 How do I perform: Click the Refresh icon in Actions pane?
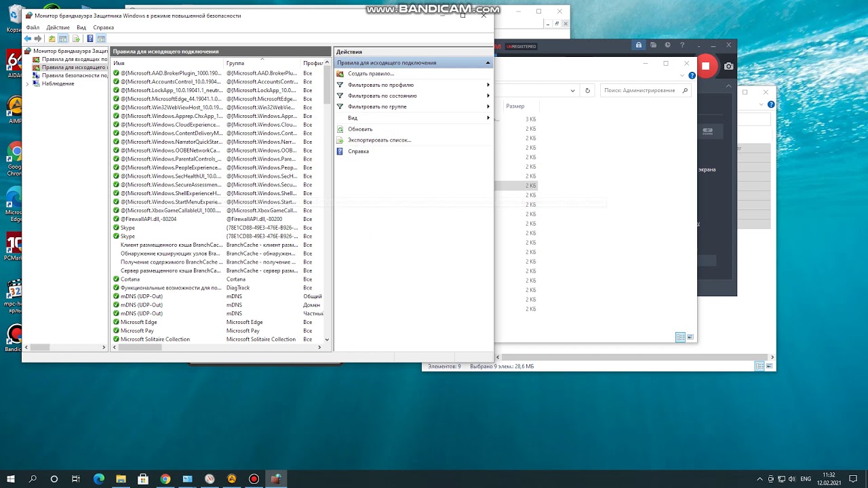pos(340,129)
